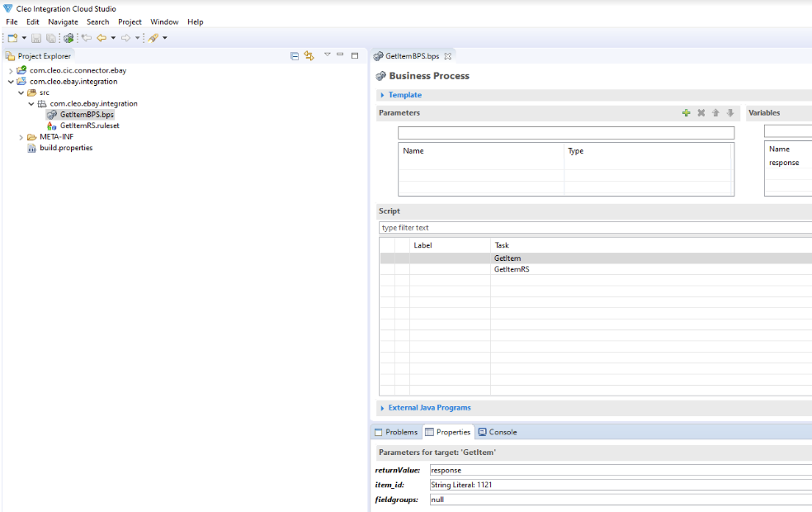Add a parameter with green plus icon
This screenshot has width=812, height=512.
coord(687,113)
